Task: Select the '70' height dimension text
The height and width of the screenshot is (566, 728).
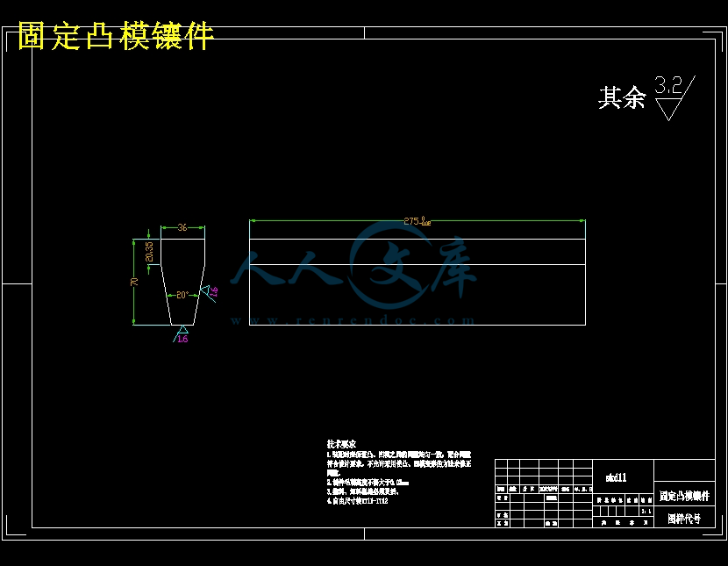Action: click(x=134, y=282)
